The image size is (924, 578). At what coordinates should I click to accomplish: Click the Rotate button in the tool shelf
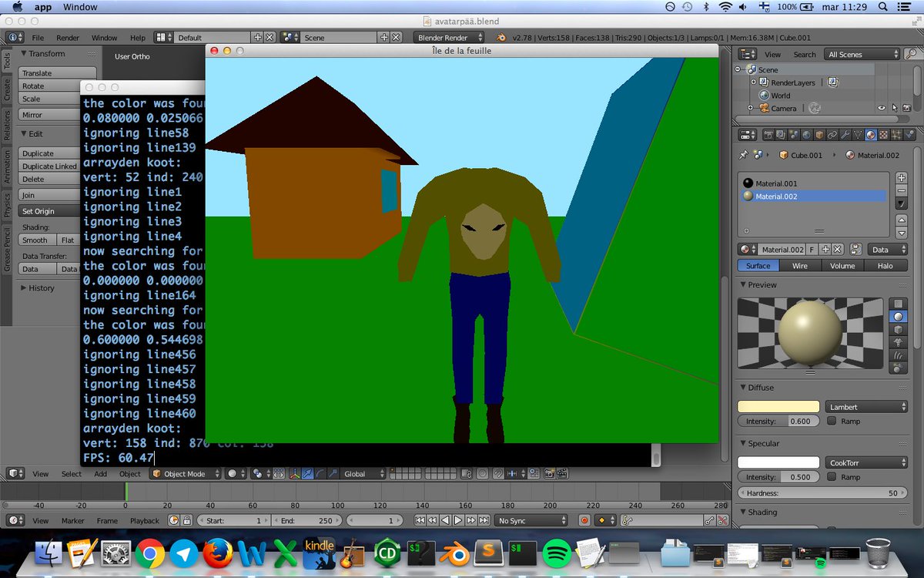coord(51,86)
